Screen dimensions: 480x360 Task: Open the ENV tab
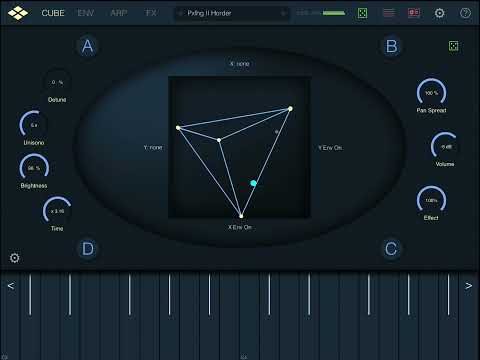coord(86,13)
